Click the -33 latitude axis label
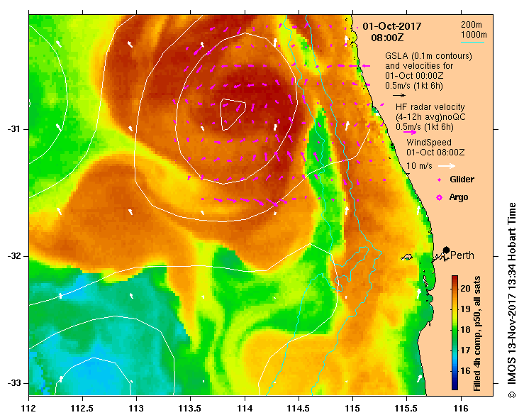Screen dimensions: 524x420 pyautogui.click(x=13, y=383)
